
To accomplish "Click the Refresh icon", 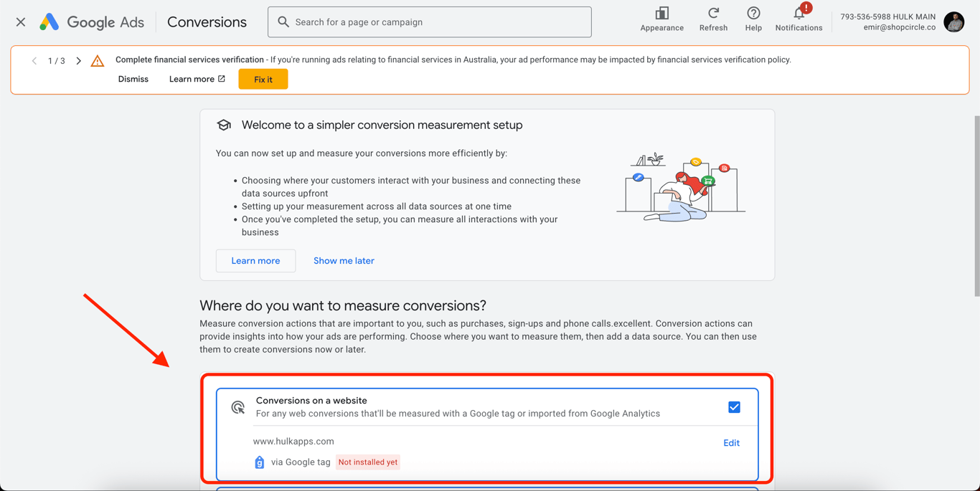I will [x=713, y=14].
